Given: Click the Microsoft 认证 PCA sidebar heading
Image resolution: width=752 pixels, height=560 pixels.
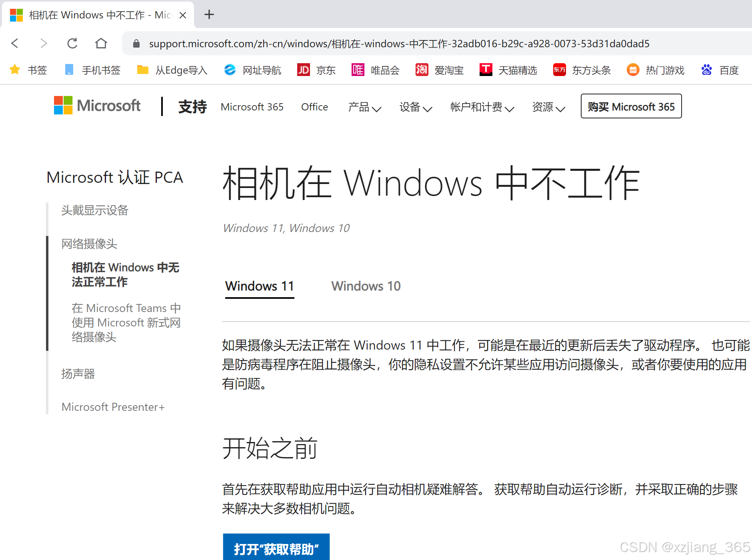Looking at the screenshot, I should tap(115, 178).
